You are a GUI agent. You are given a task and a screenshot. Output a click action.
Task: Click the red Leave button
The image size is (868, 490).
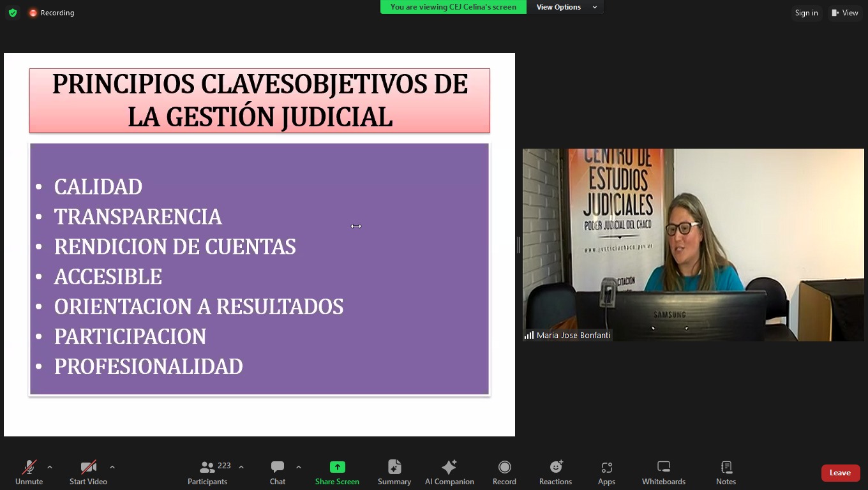(x=840, y=473)
